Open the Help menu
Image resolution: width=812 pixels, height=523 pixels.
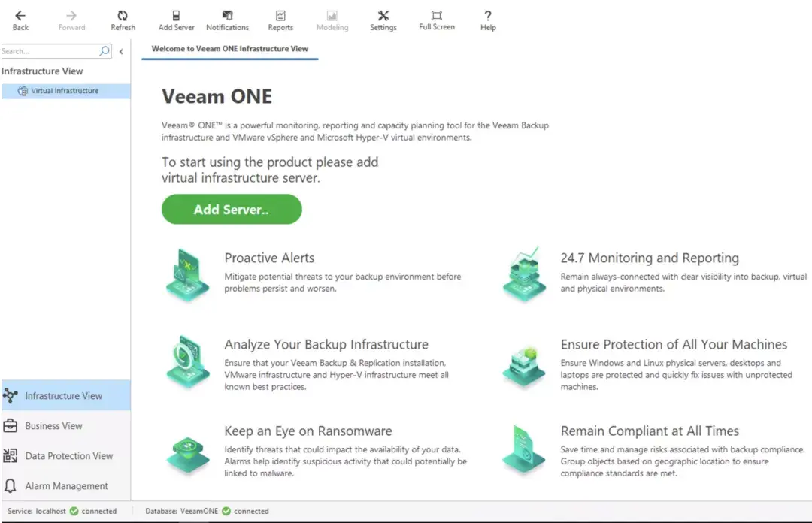pyautogui.click(x=487, y=20)
